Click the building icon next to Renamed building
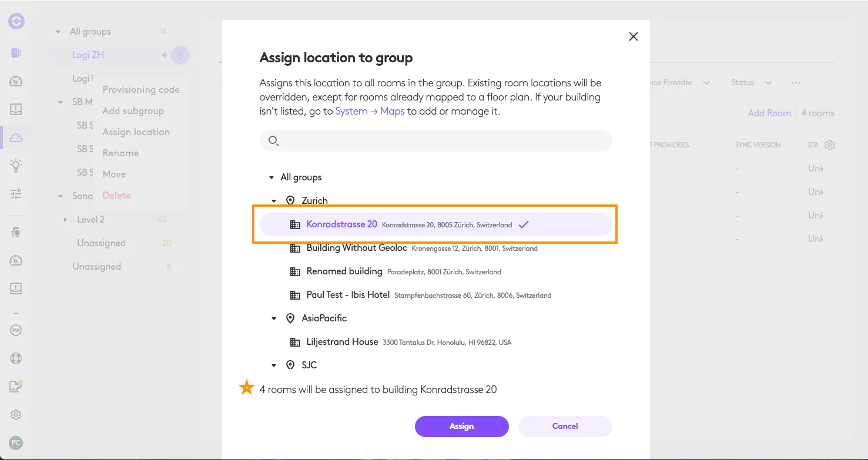 tap(295, 271)
